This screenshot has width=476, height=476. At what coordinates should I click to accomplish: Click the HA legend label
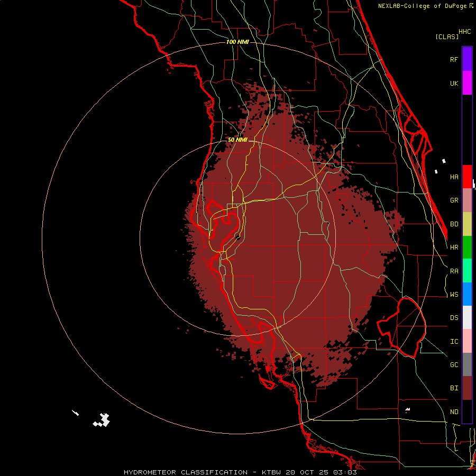point(454,177)
